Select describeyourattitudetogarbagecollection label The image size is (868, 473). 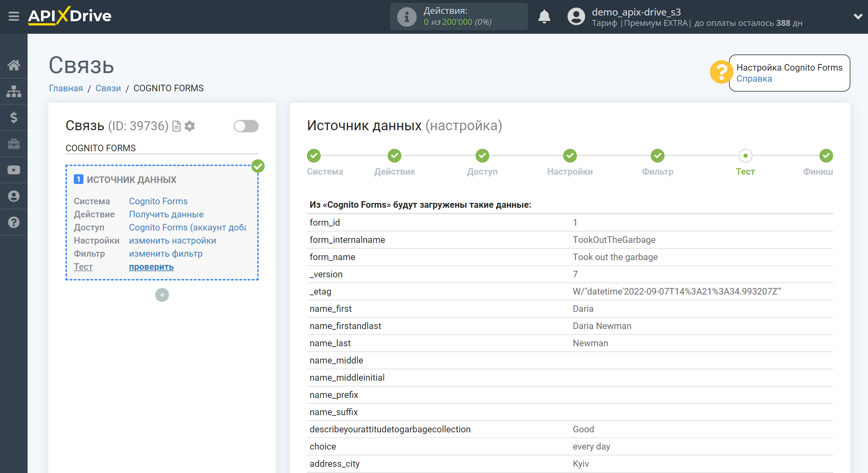click(x=390, y=429)
